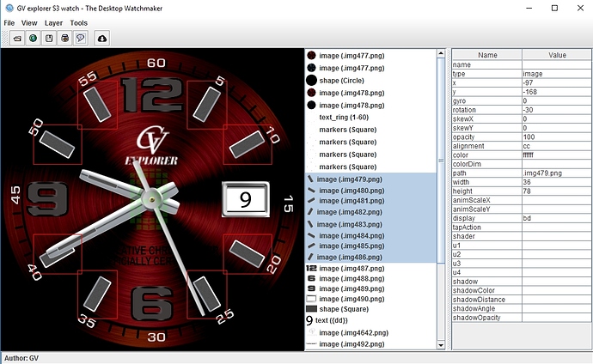Click the Name column header

tap(486, 55)
